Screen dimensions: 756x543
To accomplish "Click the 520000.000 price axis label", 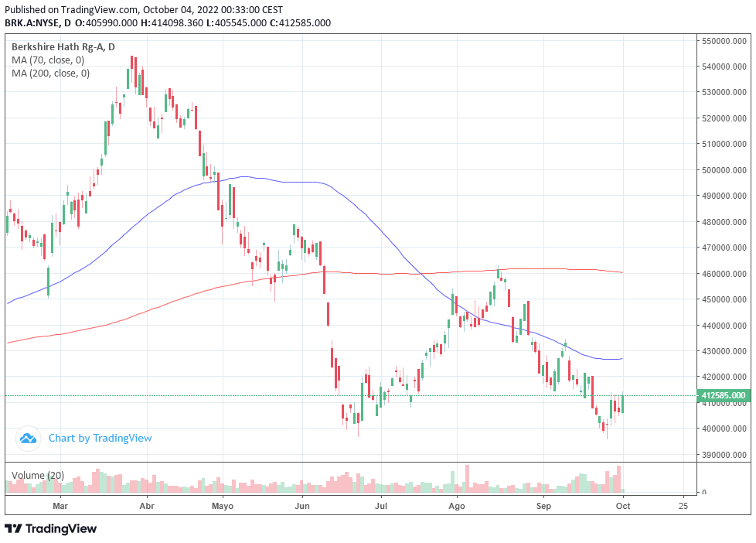I will point(724,118).
